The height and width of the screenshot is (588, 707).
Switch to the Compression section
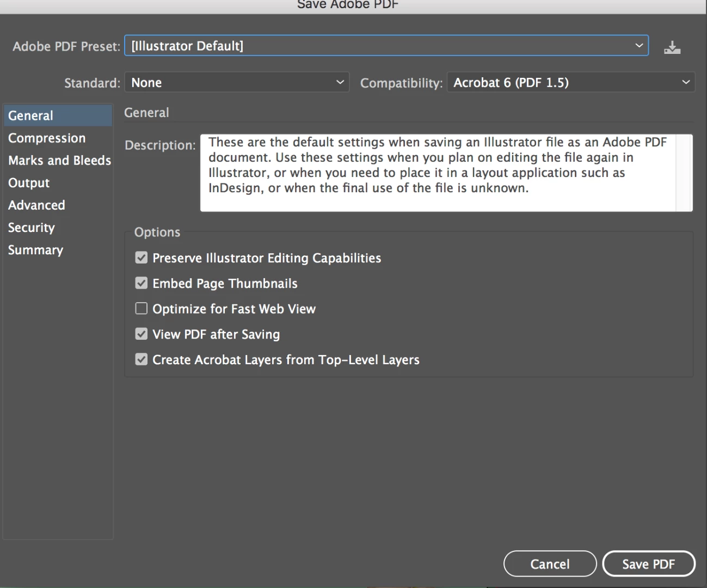pos(58,138)
